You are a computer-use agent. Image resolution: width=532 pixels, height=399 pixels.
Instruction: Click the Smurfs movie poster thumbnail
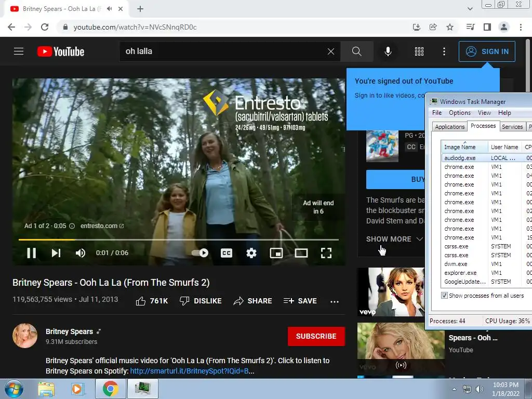pyautogui.click(x=382, y=146)
